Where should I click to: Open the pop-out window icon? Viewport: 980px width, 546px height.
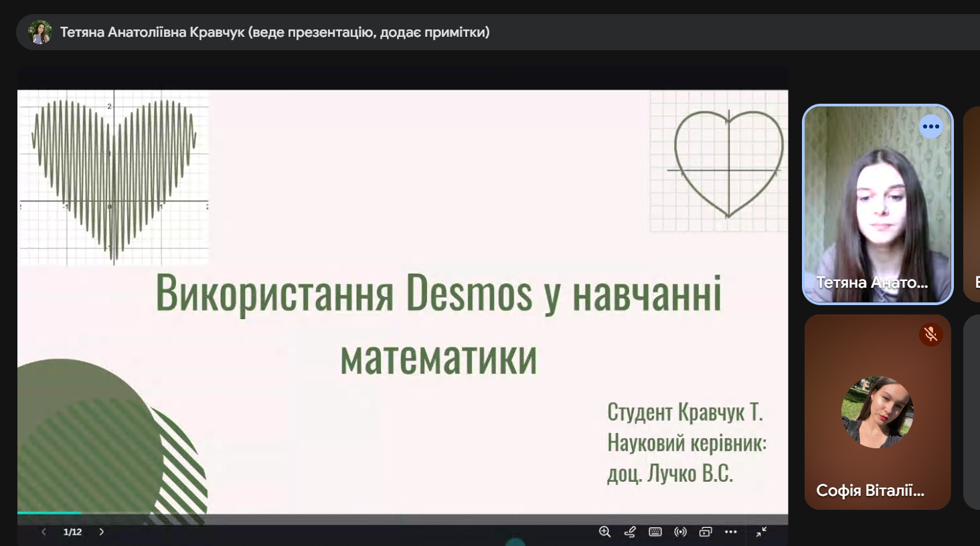[x=706, y=532]
